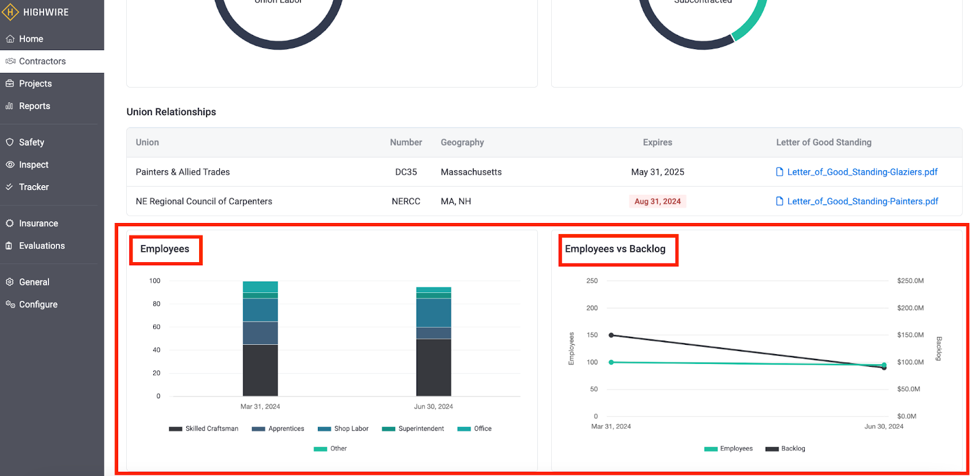Click the Projects briefcase icon
Viewport: 980px width, 476px height.
click(x=10, y=84)
